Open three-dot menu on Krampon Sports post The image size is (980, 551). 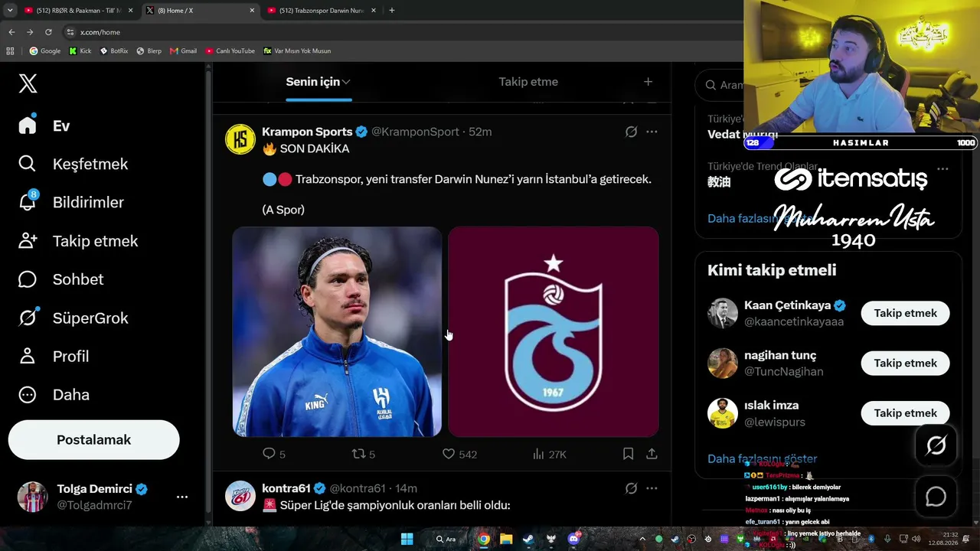click(x=652, y=132)
